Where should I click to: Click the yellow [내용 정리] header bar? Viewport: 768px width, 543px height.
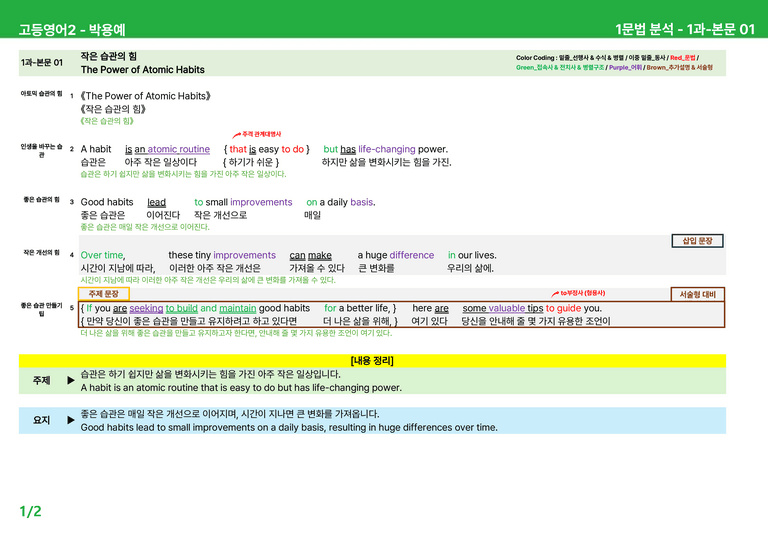tap(372, 361)
